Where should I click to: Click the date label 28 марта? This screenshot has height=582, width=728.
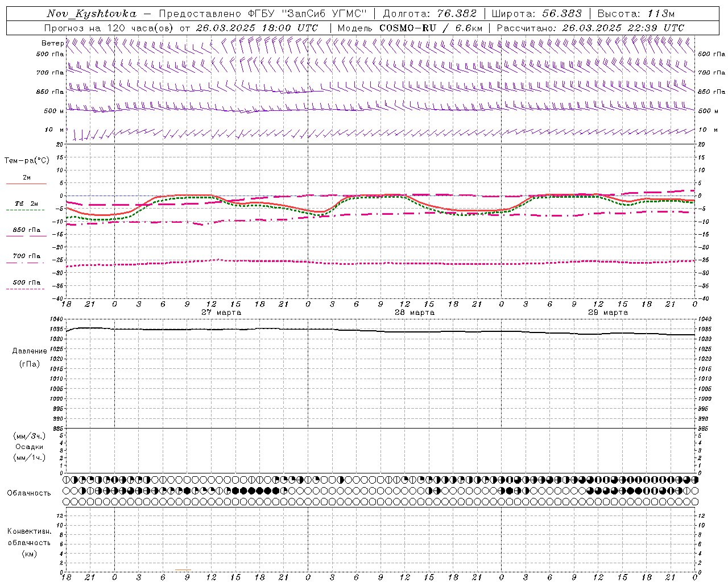point(415,313)
